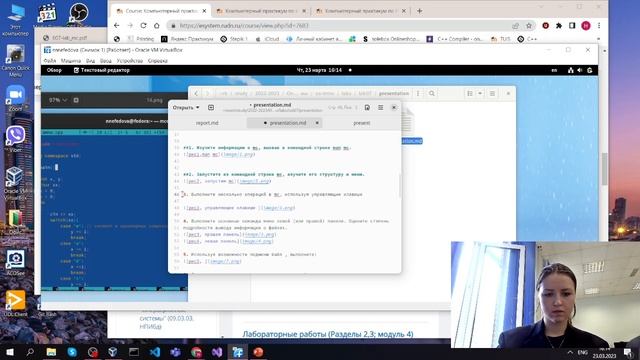Close the presentation.md tab
Screen dimensions: 640x360
(x=317, y=123)
